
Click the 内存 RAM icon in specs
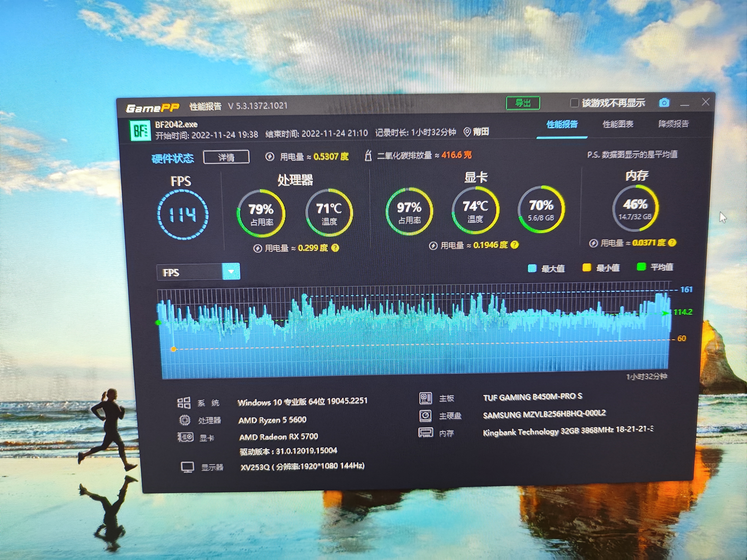[425, 432]
